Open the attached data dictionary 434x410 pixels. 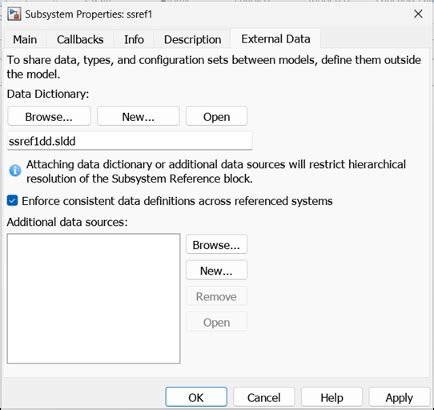click(x=217, y=117)
